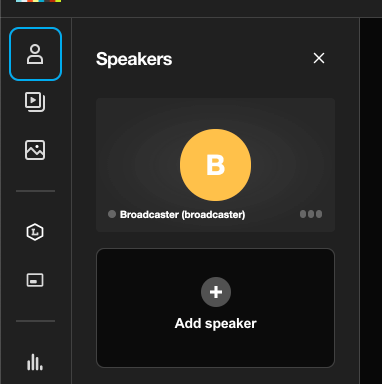Click the plus icon above Add speaker
This screenshot has width=382, height=384.
tap(216, 292)
